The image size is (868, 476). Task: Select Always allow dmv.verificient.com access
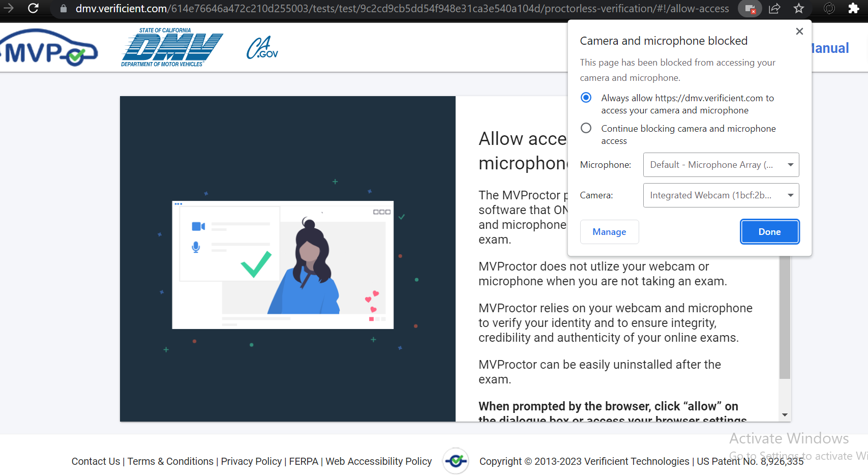586,97
